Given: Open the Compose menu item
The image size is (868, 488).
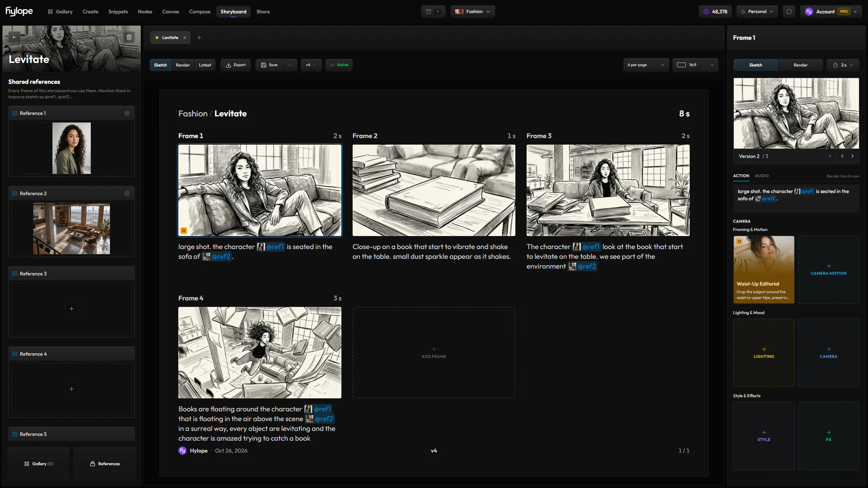Looking at the screenshot, I should click(200, 12).
